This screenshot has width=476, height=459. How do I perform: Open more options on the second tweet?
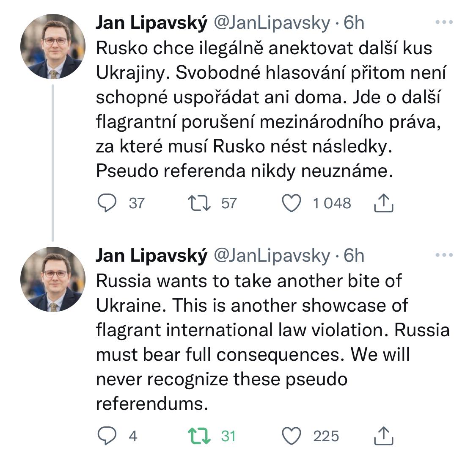(x=444, y=255)
